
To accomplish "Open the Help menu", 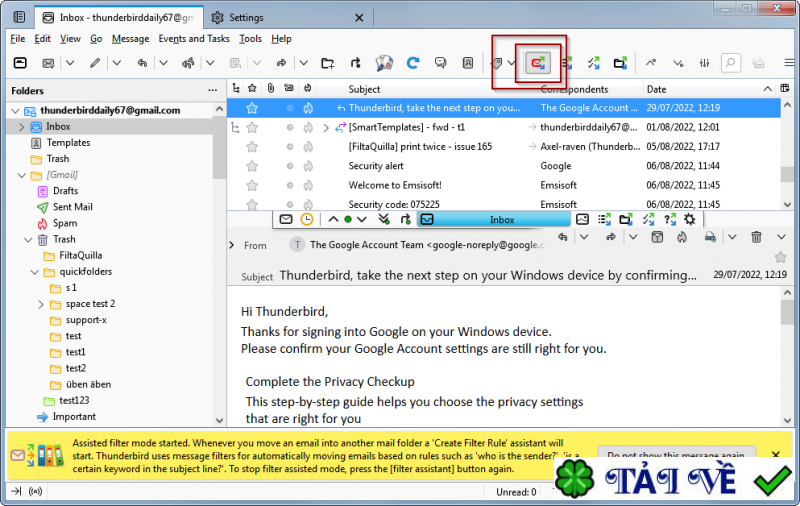I will pyautogui.click(x=281, y=39).
